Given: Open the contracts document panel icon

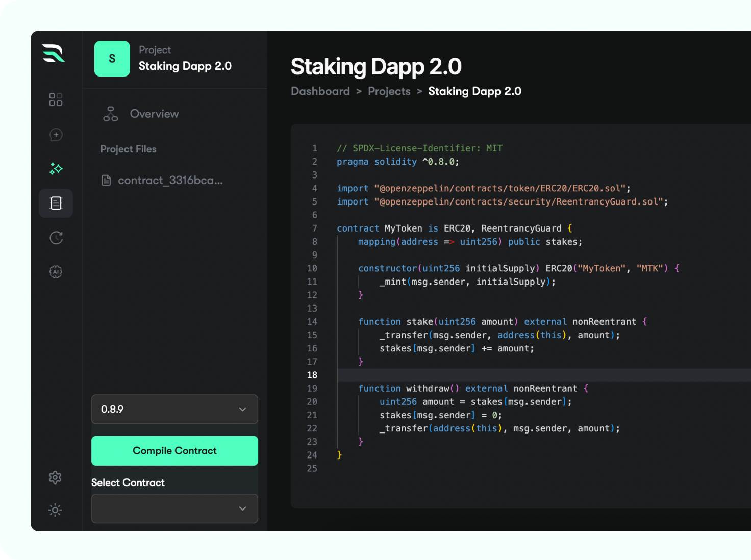Looking at the screenshot, I should click(56, 203).
